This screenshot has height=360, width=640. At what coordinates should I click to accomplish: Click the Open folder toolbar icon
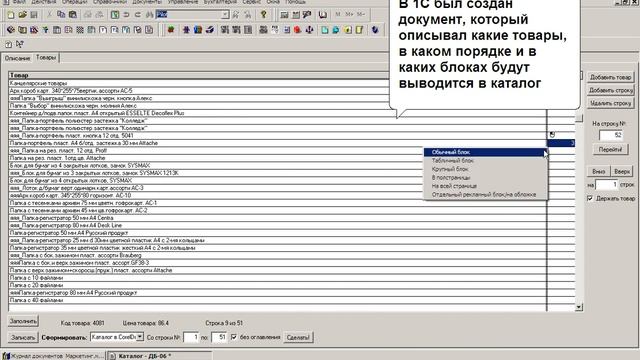click(x=22, y=15)
